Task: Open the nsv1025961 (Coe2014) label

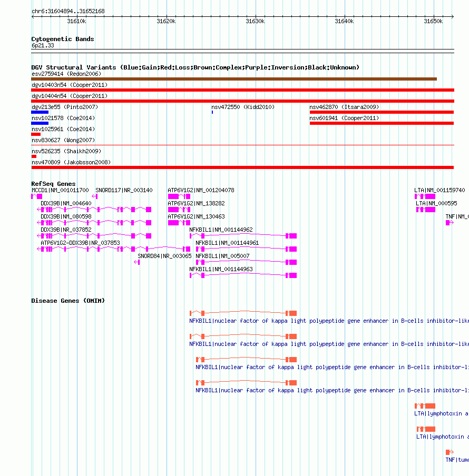Action: coord(63,129)
